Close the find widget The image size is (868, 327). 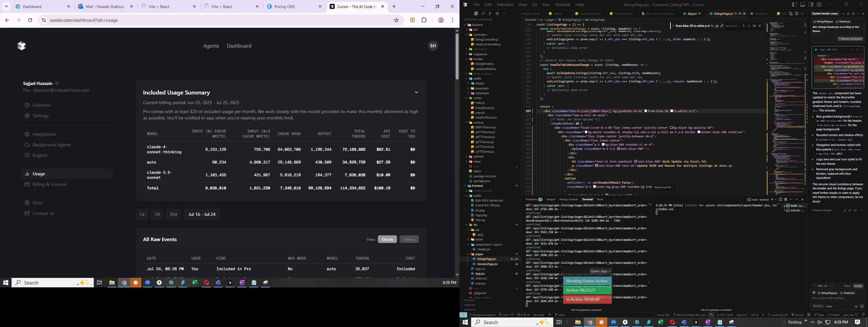[760, 26]
